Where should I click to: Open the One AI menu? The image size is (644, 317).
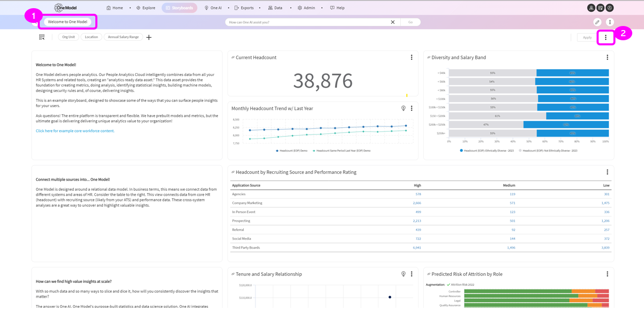[213, 8]
